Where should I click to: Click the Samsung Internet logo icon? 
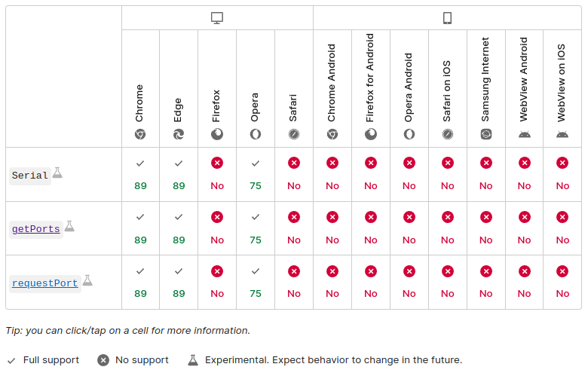tap(486, 134)
